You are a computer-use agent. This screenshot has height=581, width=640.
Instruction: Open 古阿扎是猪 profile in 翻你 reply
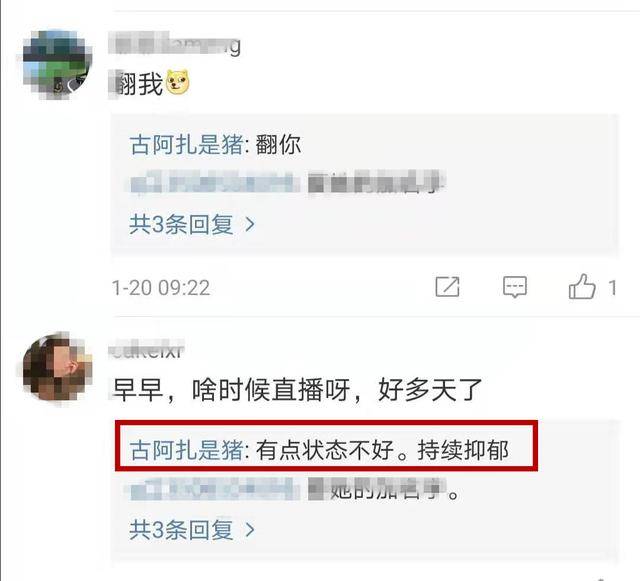187,145
